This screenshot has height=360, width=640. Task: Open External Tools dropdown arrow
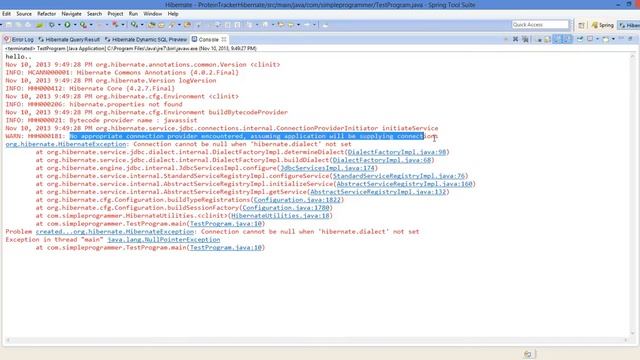click(x=91, y=25)
